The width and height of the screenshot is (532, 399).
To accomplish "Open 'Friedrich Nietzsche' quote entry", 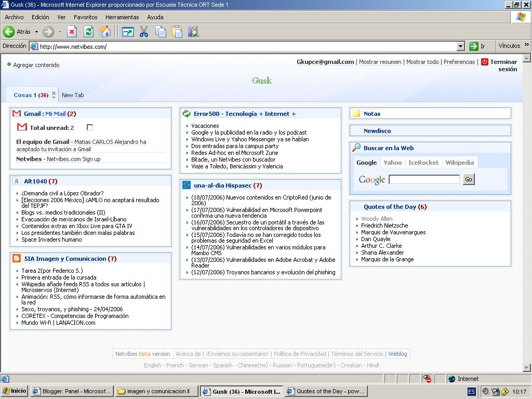I will tap(384, 225).
